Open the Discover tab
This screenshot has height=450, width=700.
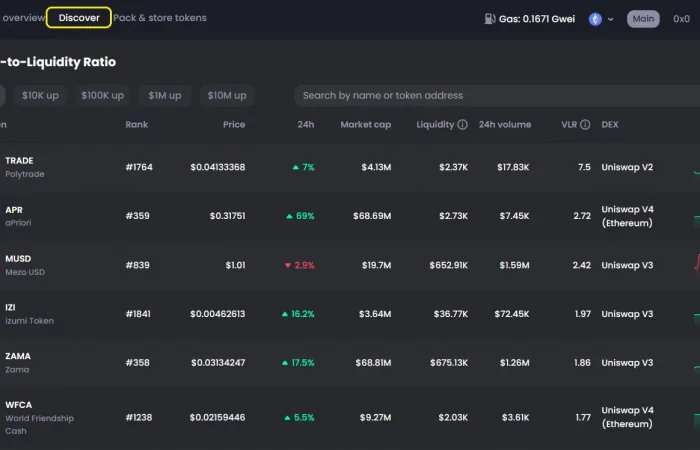pyautogui.click(x=79, y=18)
